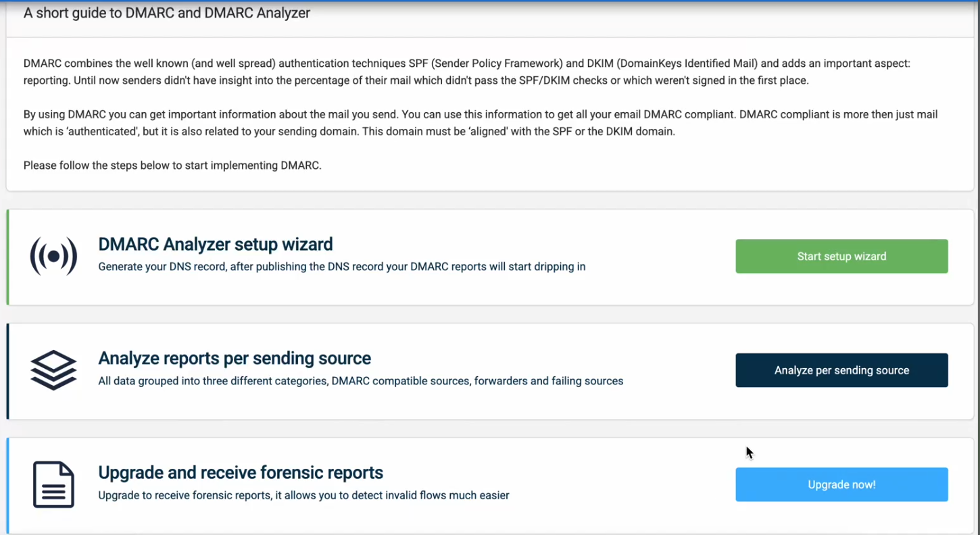
Task: Open the DMARC Analyzer setup wizard heading link
Action: [216, 244]
